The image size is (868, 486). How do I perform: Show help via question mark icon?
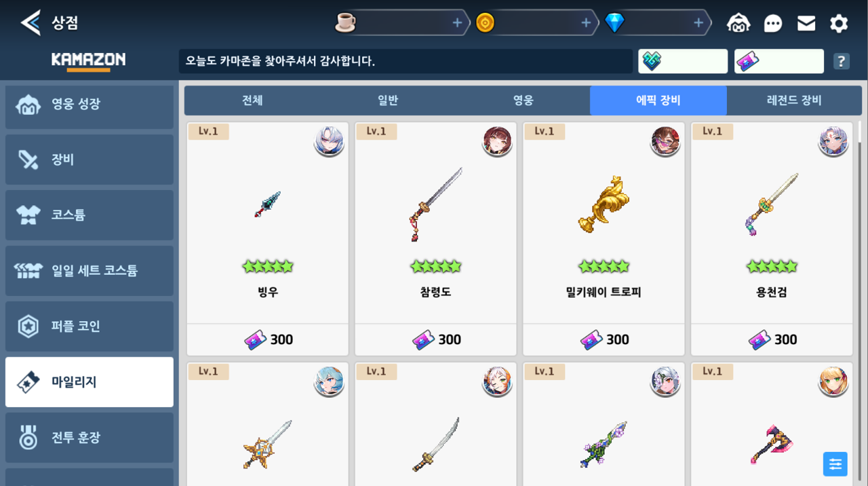point(842,61)
